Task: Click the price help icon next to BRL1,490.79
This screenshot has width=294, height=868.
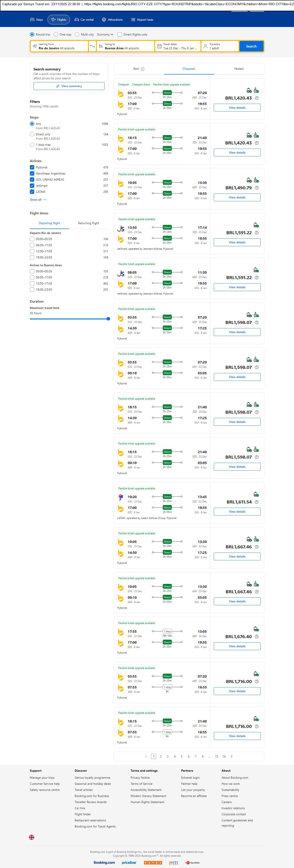Action: 257,188
